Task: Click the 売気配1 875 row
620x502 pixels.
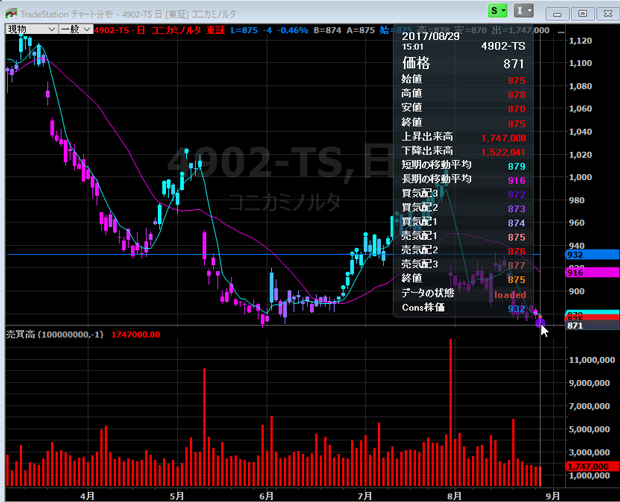Action: point(463,237)
